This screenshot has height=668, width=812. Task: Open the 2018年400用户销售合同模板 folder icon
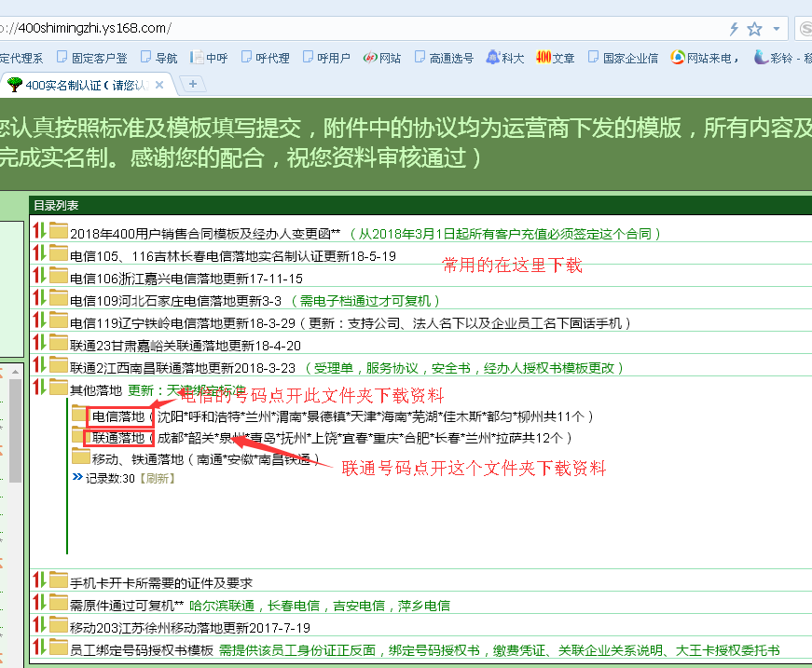click(x=59, y=232)
